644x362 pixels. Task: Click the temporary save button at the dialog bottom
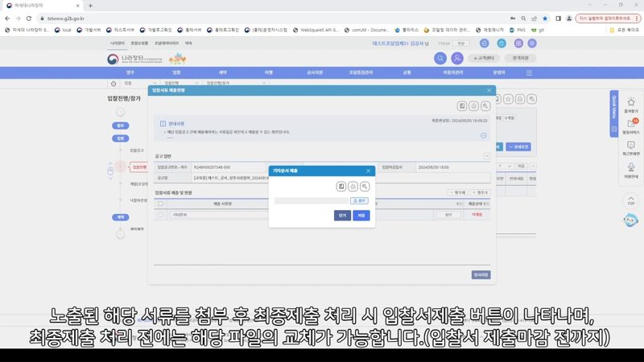[x=481, y=275]
